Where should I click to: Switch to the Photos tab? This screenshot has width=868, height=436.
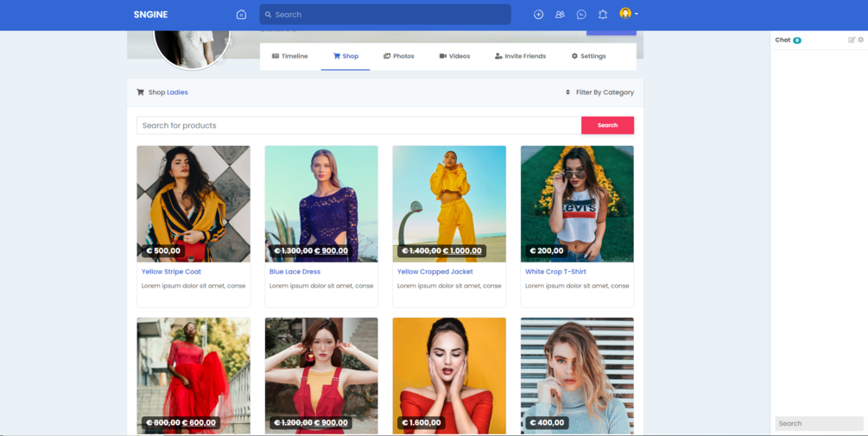[x=398, y=56]
